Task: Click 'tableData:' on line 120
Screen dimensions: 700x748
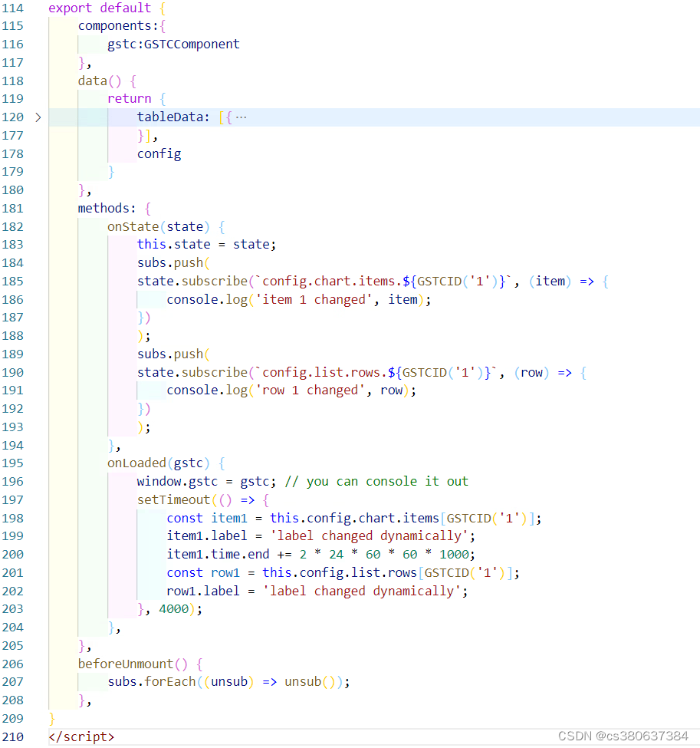Action: [x=173, y=117]
